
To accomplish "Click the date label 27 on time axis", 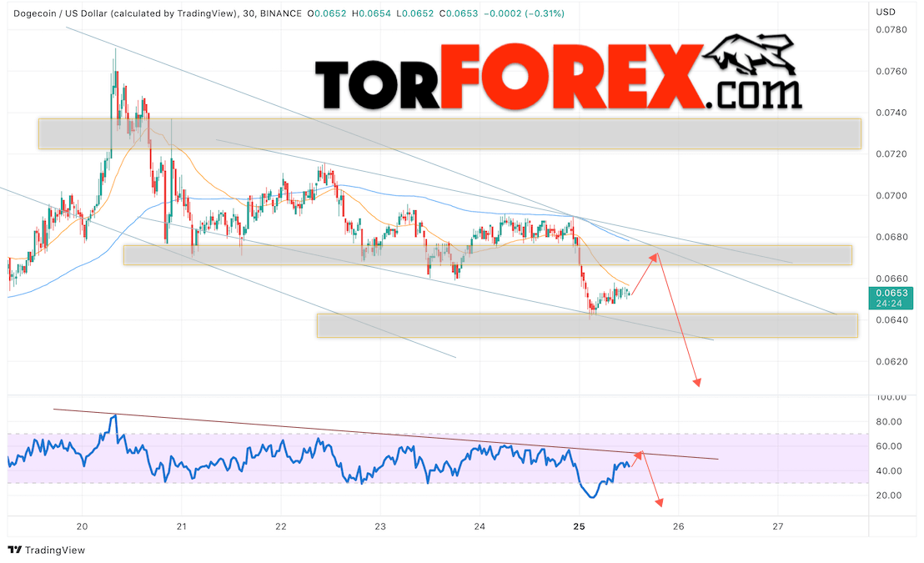I will click(x=778, y=525).
